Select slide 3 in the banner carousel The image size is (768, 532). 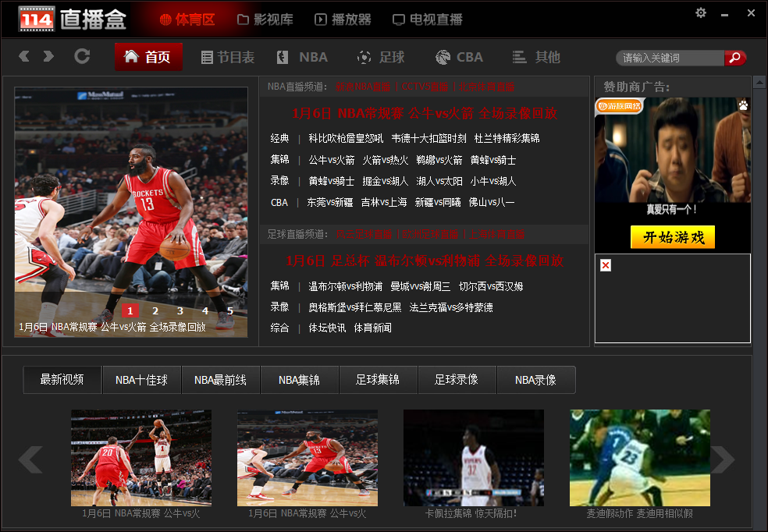(180, 310)
